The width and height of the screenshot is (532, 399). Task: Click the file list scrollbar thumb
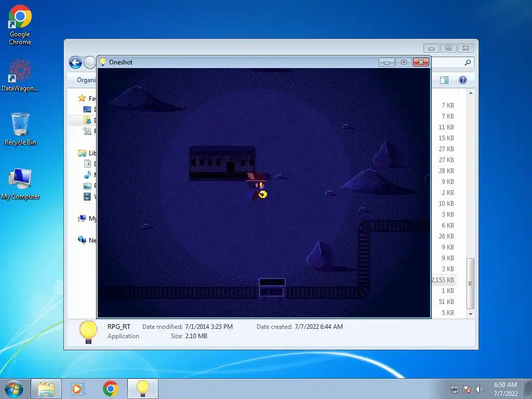pos(470,283)
